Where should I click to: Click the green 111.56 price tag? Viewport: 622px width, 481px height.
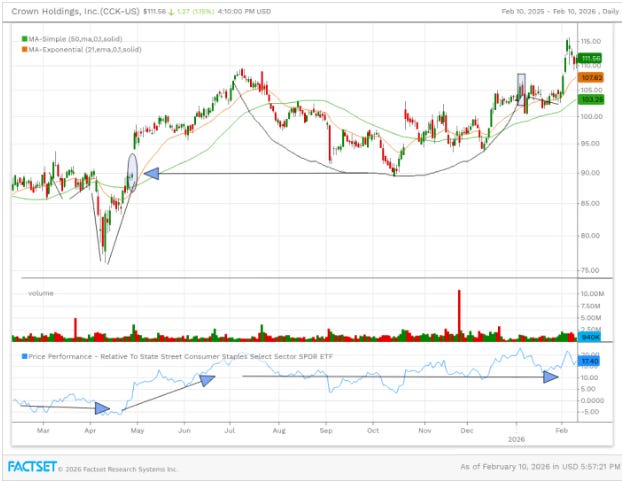click(x=589, y=59)
